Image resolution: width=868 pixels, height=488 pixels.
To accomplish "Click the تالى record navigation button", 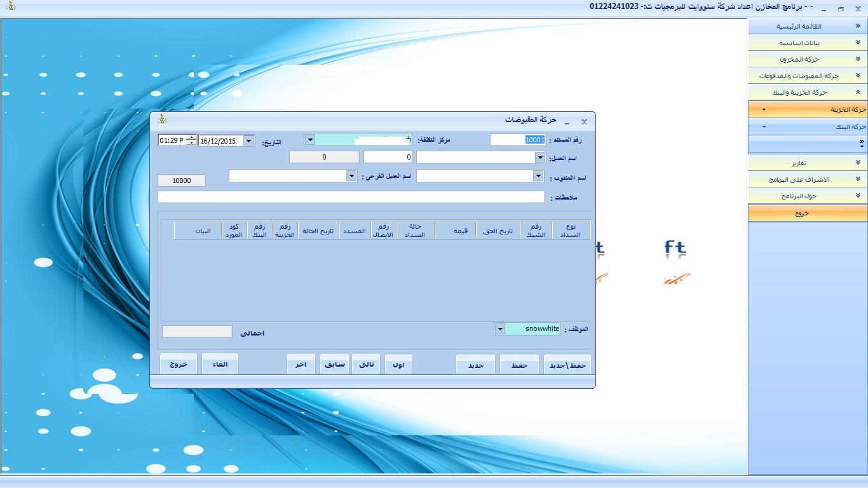I will pos(366,365).
